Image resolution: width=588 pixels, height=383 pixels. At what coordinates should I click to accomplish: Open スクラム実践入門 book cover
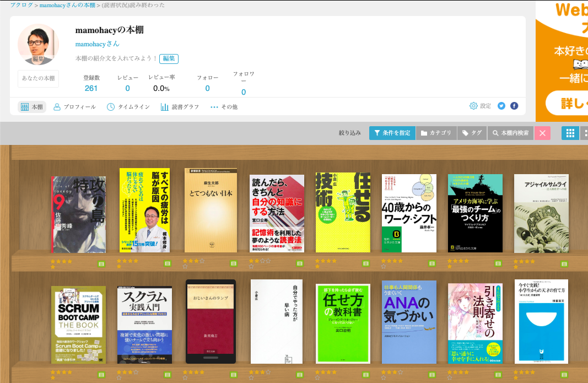144,325
